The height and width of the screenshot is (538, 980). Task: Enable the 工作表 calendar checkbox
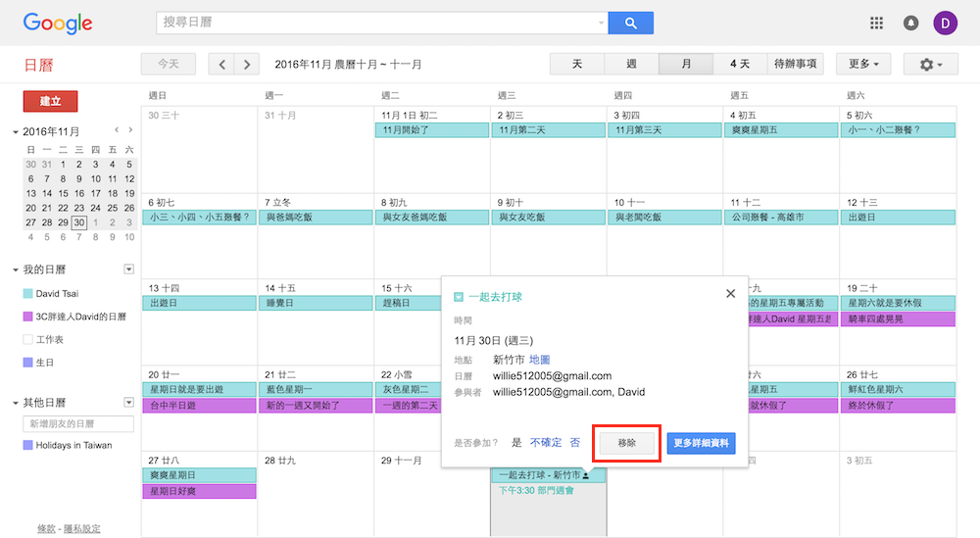pos(28,339)
